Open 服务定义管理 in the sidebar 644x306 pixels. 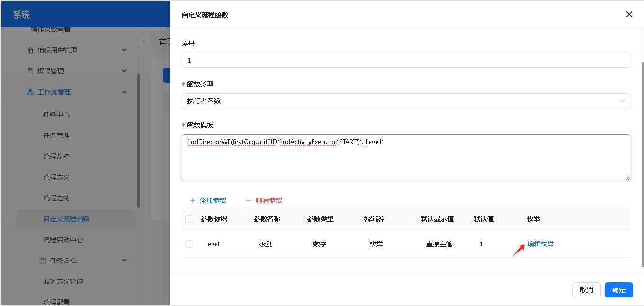coord(63,281)
